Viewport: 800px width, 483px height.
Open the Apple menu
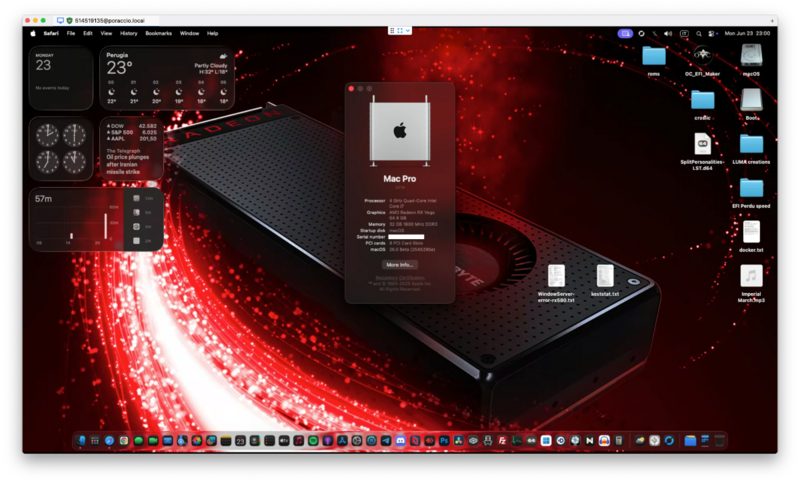pos(33,33)
